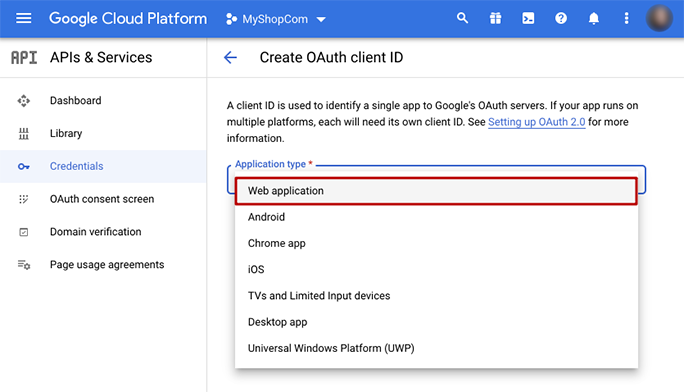
Task: Open the help question mark icon
Action: 561,18
